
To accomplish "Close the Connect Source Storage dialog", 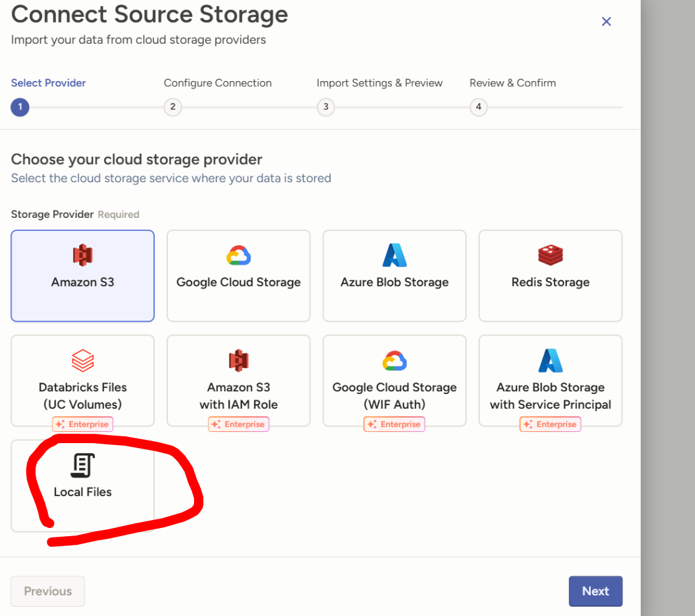I will coord(606,21).
